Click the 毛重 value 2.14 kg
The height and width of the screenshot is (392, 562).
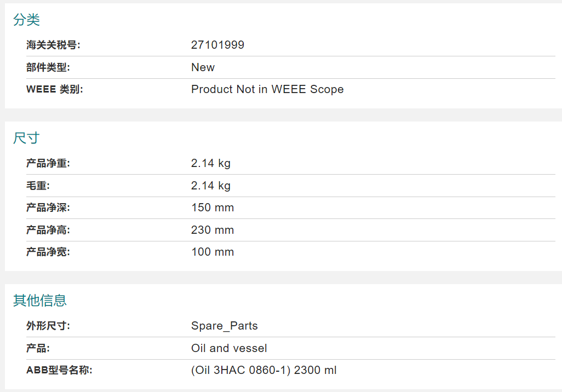[211, 186]
